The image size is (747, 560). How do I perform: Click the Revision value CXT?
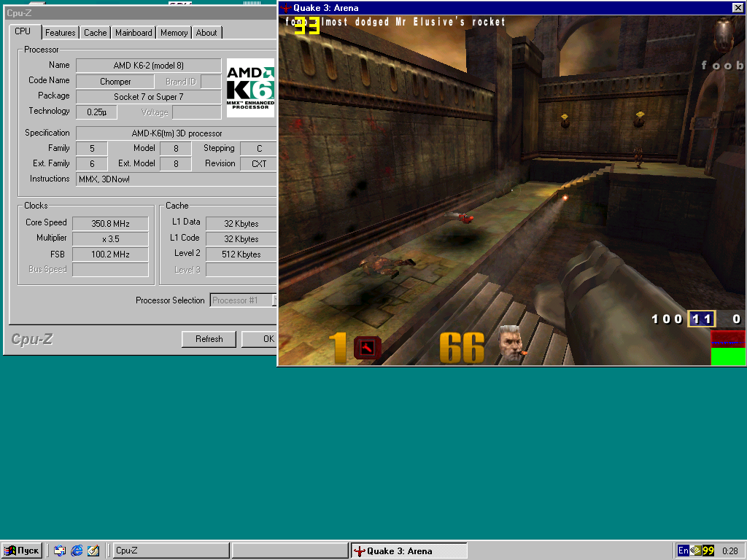click(x=259, y=164)
